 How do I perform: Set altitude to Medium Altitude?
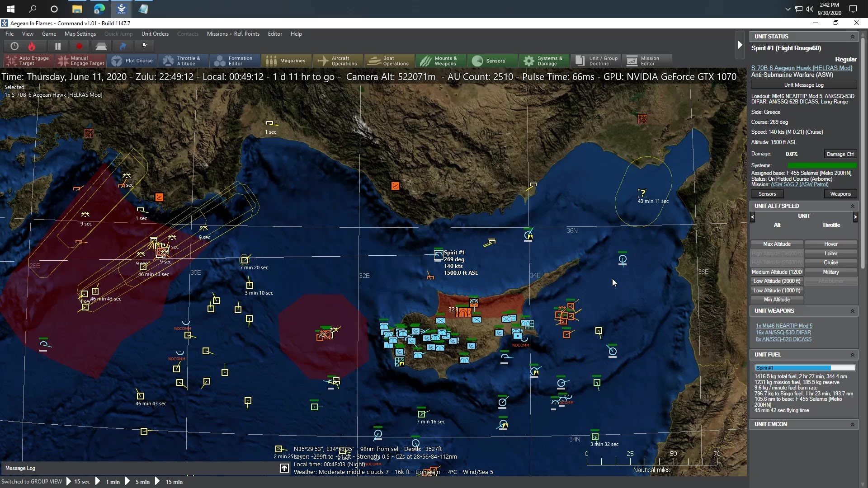coord(777,272)
